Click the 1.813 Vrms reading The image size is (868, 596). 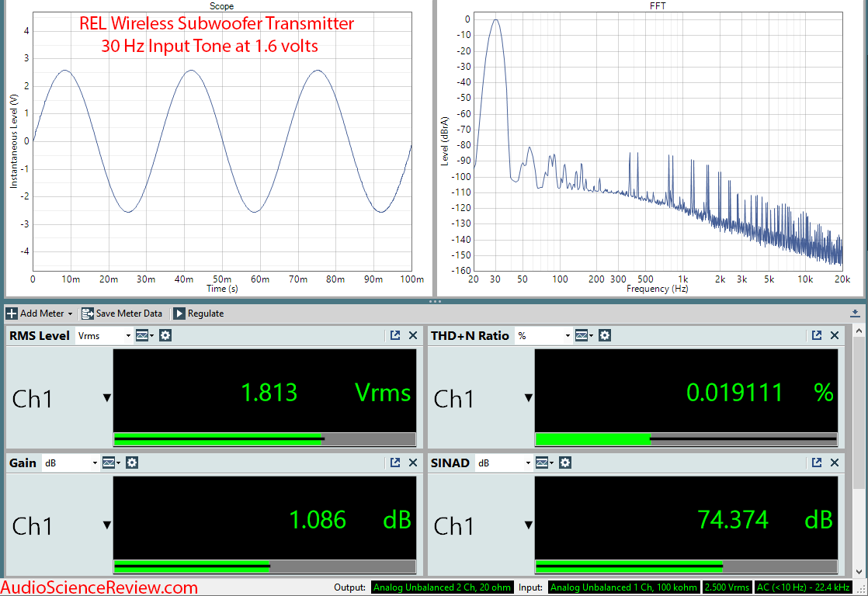pyautogui.click(x=326, y=393)
